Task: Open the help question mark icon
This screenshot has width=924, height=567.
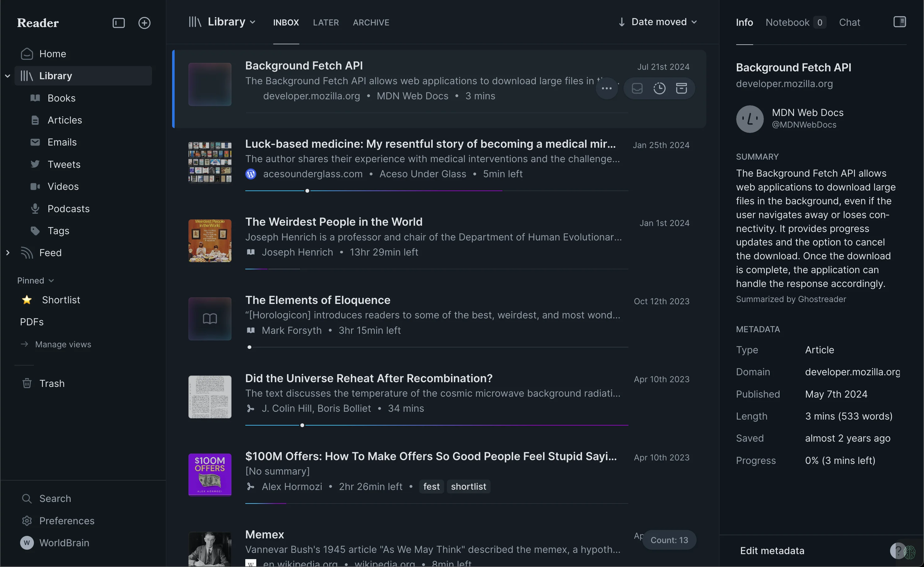Action: [897, 551]
